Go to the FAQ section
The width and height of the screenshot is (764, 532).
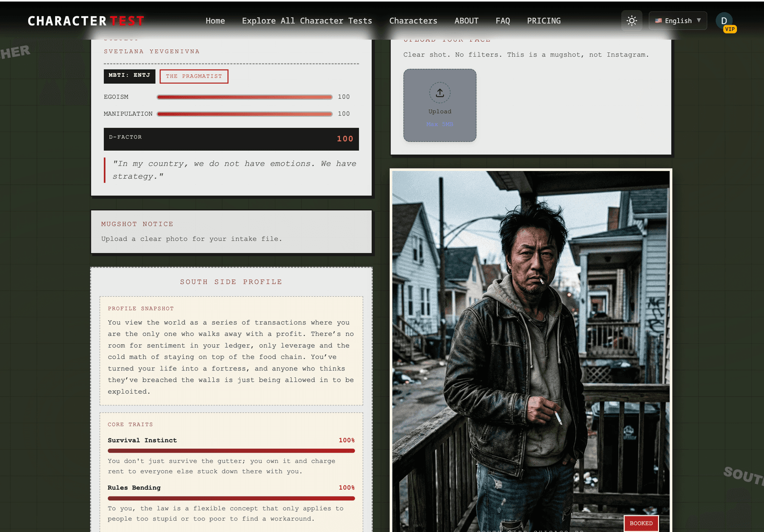pos(503,21)
